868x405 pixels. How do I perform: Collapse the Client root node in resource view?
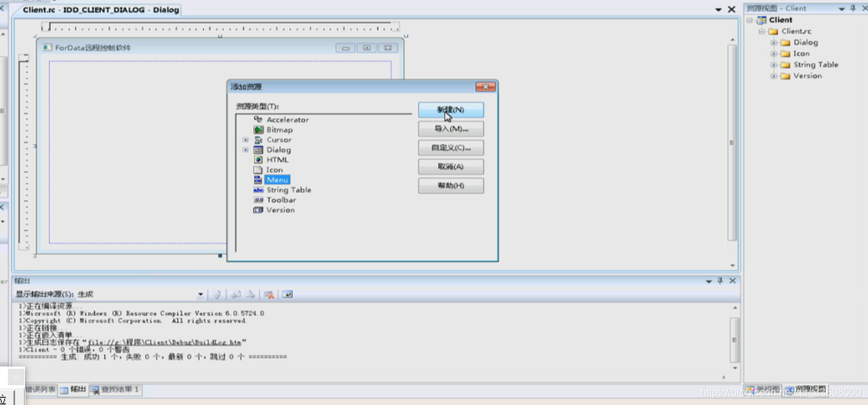click(x=750, y=20)
